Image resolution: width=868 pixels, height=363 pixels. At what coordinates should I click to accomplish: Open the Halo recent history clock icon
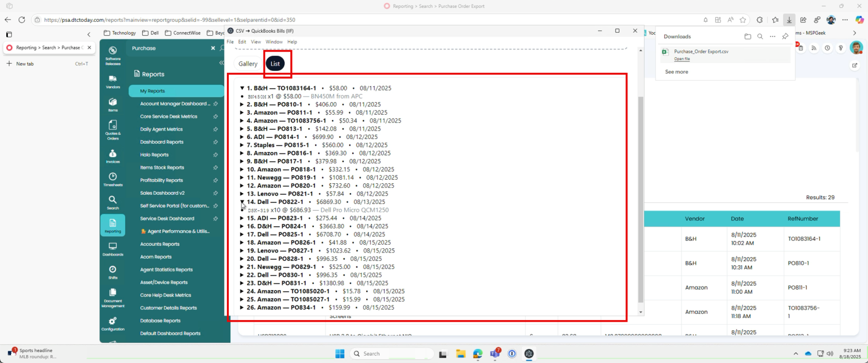(x=827, y=48)
